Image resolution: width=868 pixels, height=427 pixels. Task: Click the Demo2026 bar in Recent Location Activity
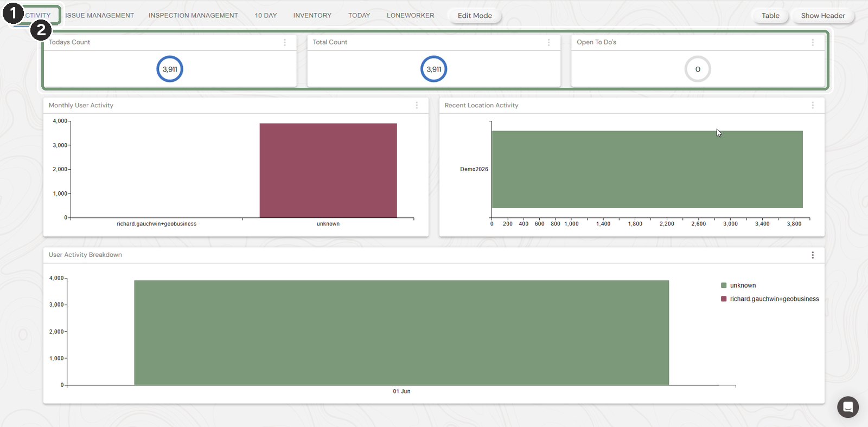pyautogui.click(x=647, y=169)
